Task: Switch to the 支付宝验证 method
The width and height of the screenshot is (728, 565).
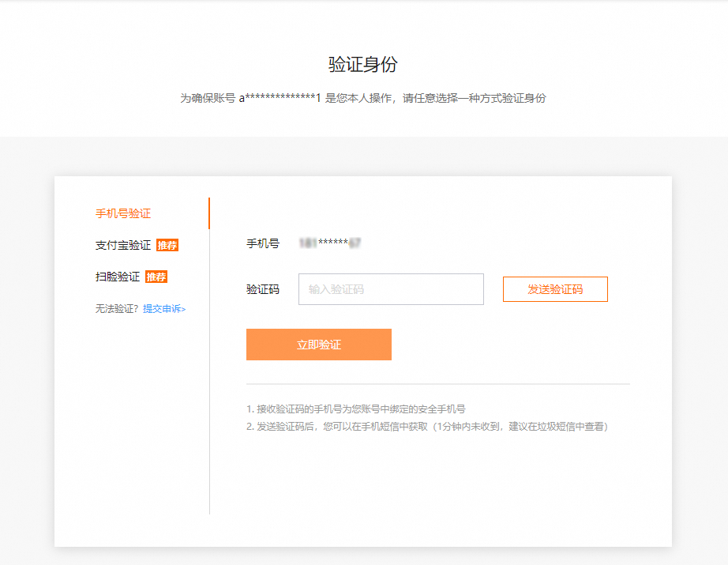Action: tap(123, 245)
